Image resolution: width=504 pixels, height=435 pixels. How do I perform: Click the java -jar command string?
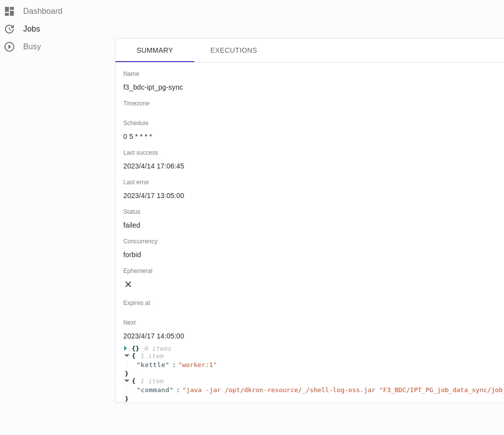(296, 390)
